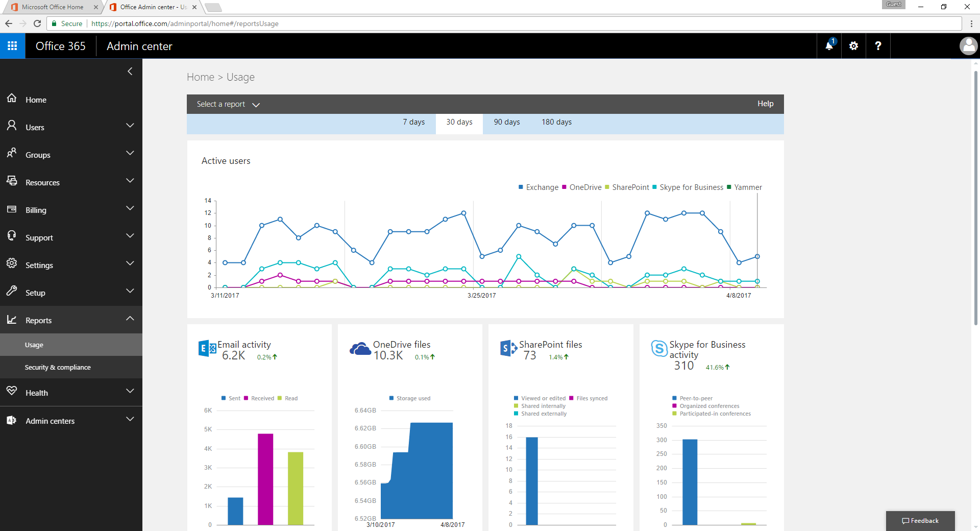The image size is (980, 531).
Task: Select the 7 days tab
Action: [414, 122]
